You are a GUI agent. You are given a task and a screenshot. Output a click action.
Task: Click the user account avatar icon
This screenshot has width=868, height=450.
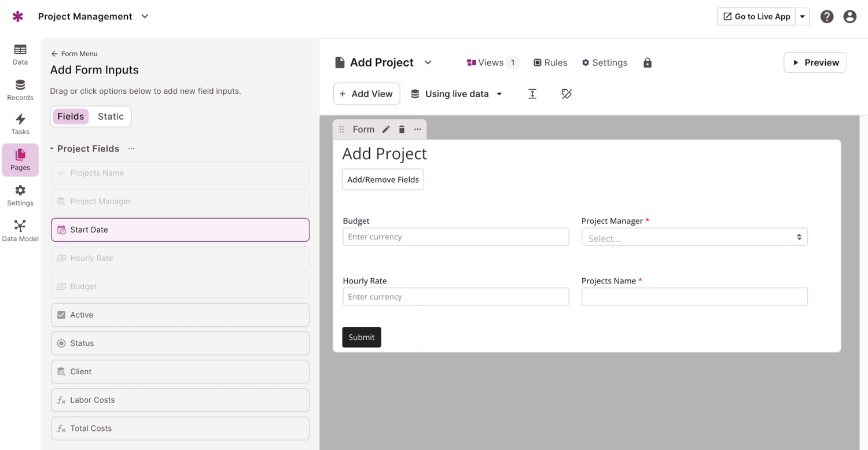tap(849, 17)
